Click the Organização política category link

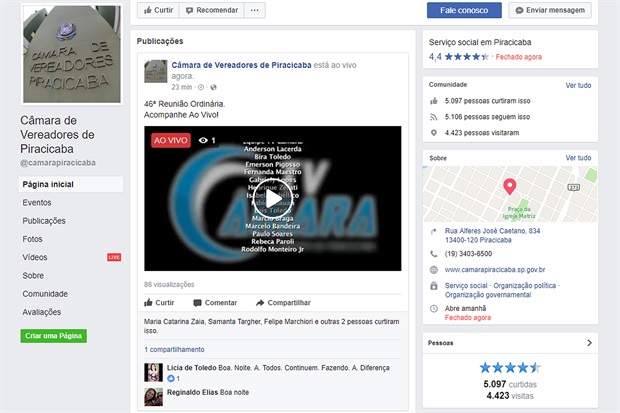tap(524, 286)
